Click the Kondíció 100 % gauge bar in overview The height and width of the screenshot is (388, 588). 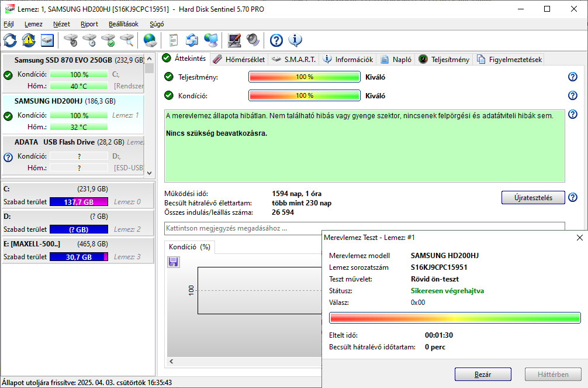coord(305,95)
